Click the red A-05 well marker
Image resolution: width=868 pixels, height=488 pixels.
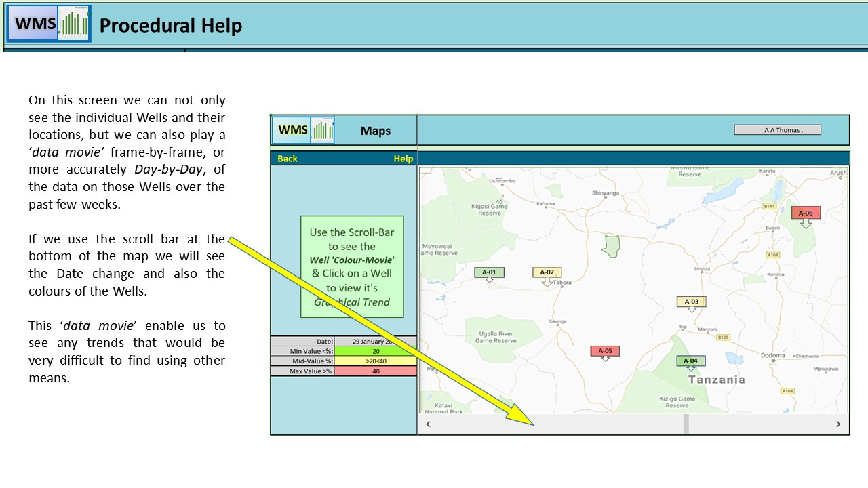pyautogui.click(x=605, y=351)
